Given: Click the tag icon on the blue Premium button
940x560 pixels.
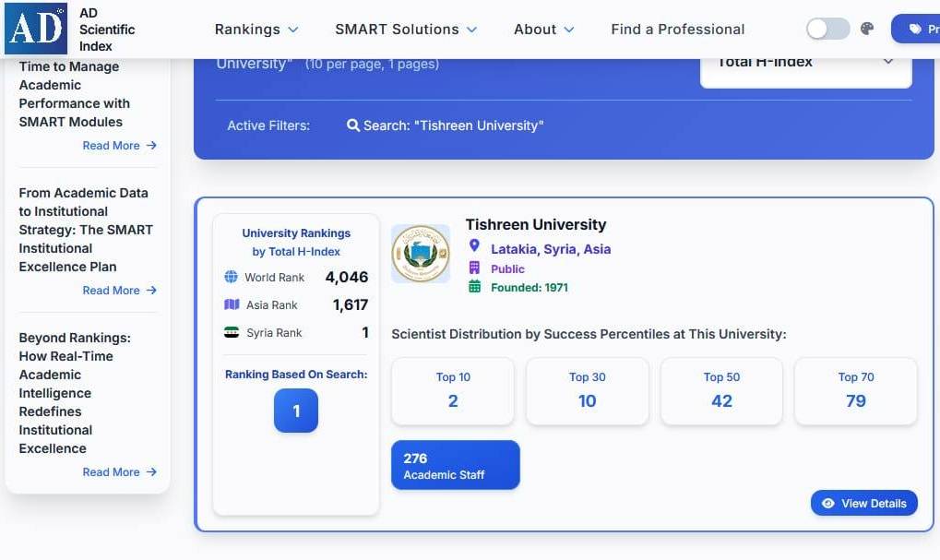Looking at the screenshot, I should 916,28.
